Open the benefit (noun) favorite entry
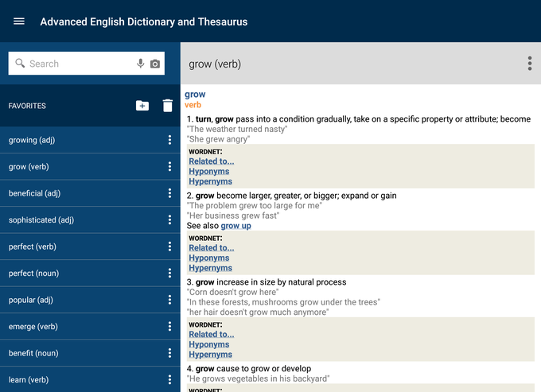 click(33, 353)
